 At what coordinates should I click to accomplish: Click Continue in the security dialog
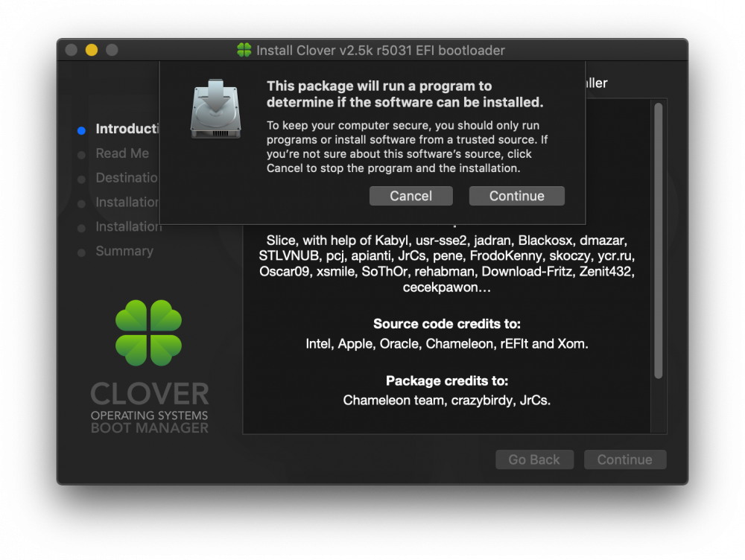click(516, 196)
